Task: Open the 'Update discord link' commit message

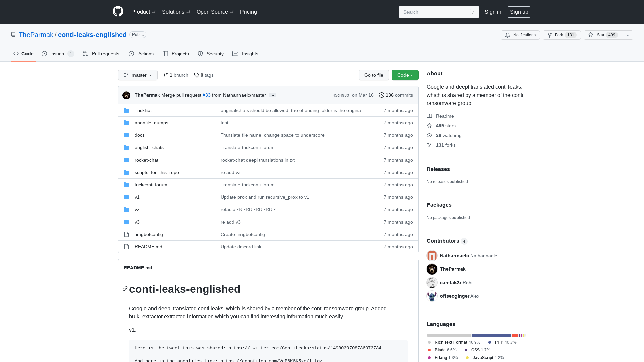Action: 241,247
